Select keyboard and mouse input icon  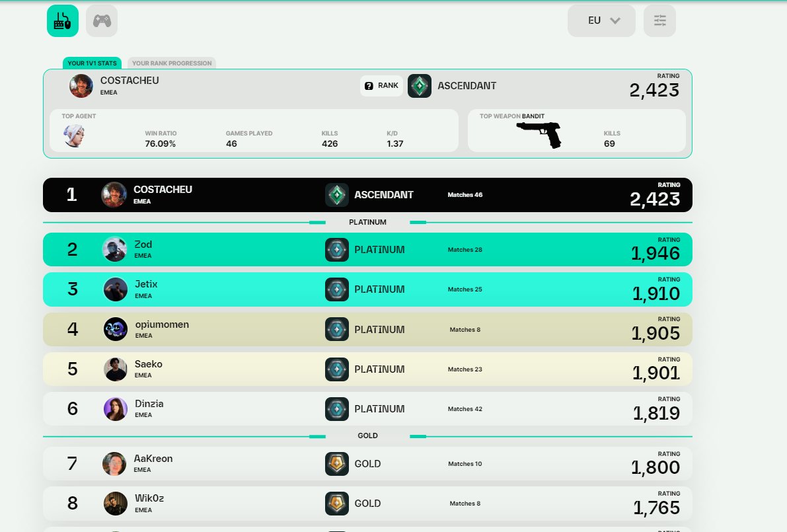63,20
